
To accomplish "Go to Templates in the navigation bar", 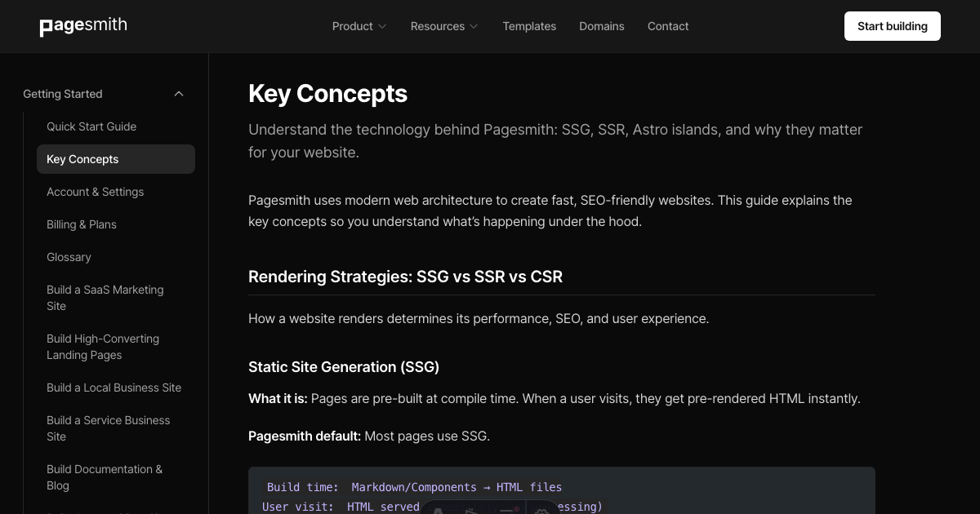I will pos(529,26).
